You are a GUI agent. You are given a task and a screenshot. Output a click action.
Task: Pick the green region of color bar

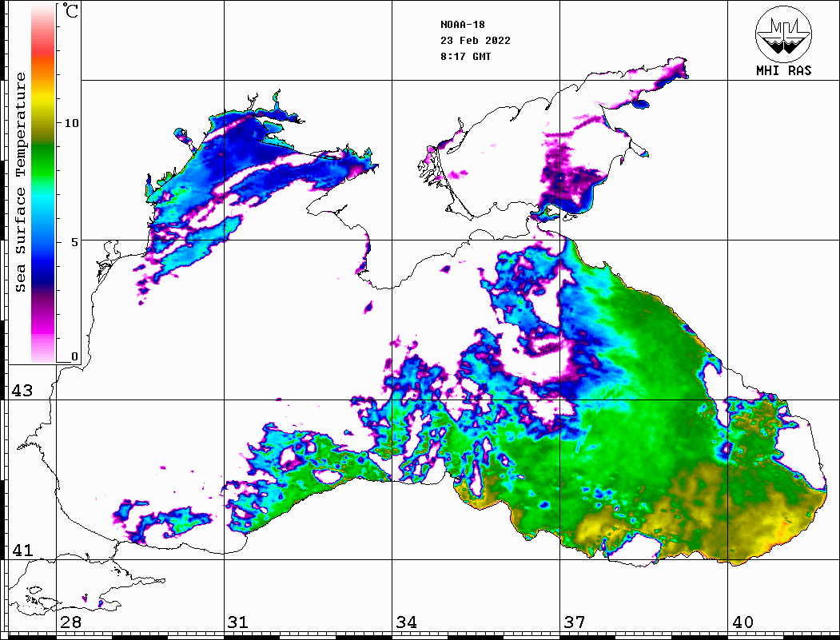pyautogui.click(x=43, y=161)
